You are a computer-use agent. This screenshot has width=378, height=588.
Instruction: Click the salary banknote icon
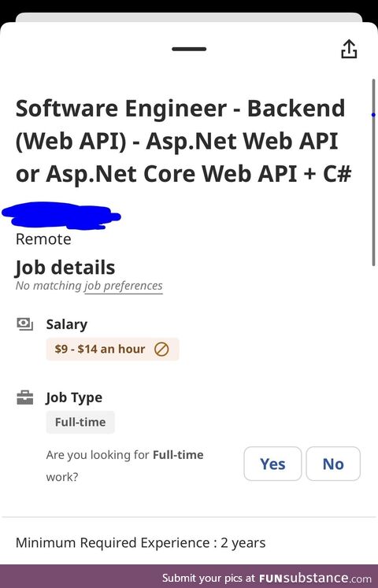pyautogui.click(x=25, y=324)
